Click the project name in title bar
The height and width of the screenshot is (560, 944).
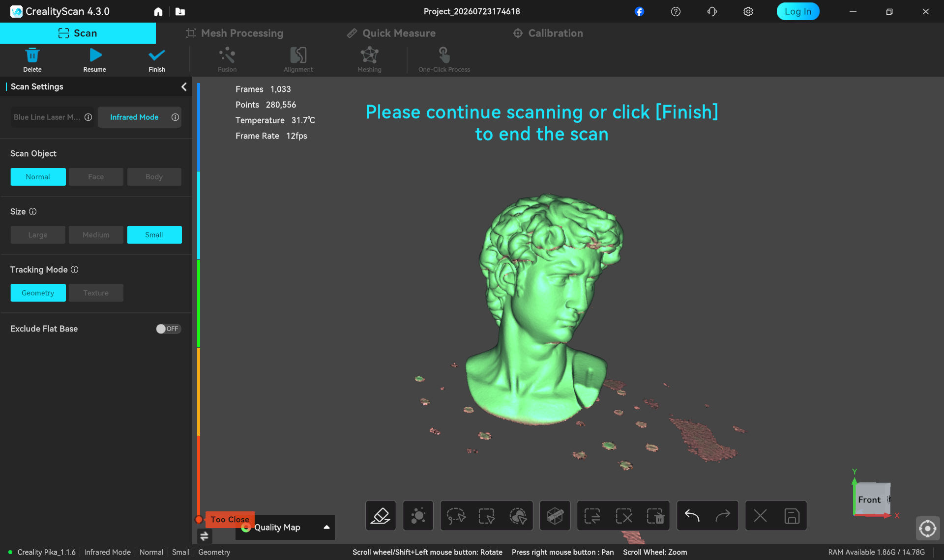[x=472, y=11]
